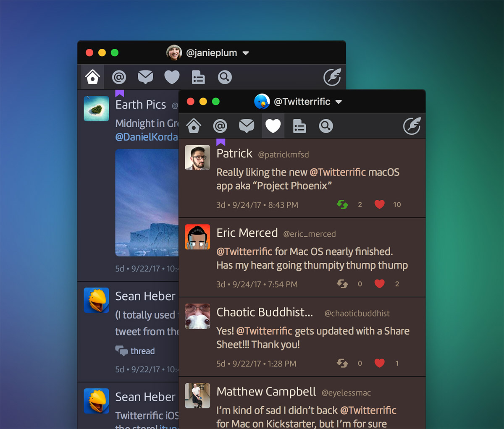Viewport: 504px width, 429px height.
Task: Switch to Likes tab in @Twitterrific window
Action: (273, 126)
